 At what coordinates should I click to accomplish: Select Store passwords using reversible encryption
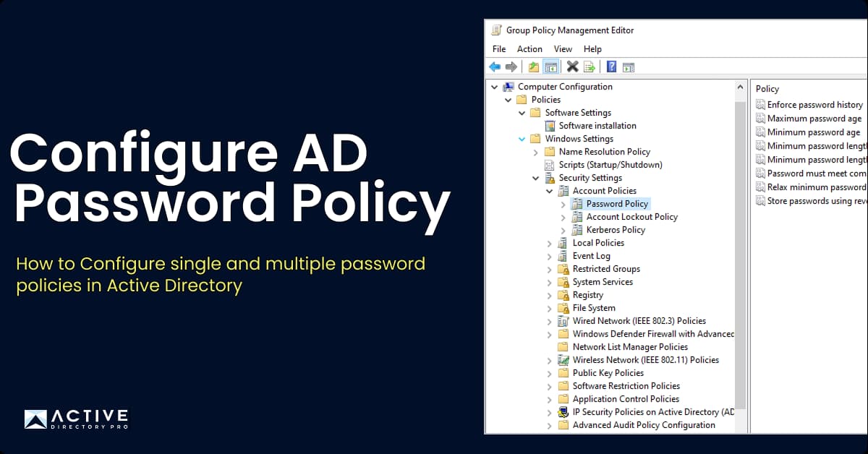point(817,201)
